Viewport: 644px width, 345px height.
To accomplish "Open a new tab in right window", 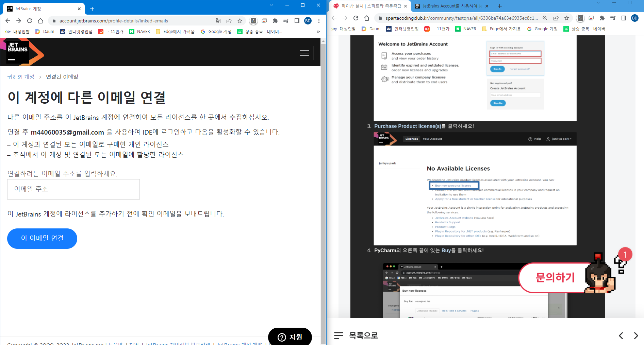I will click(499, 6).
